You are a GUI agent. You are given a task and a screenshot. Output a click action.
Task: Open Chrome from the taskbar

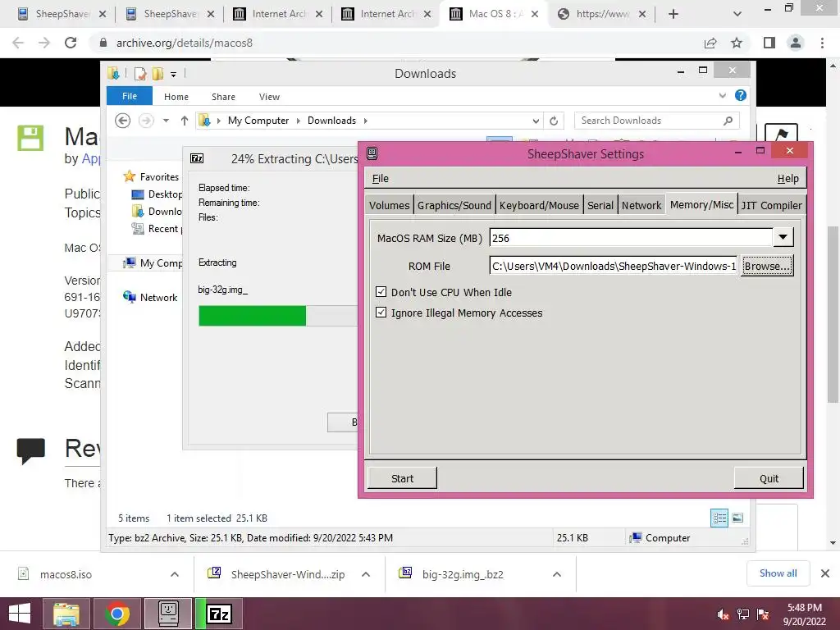pyautogui.click(x=117, y=614)
